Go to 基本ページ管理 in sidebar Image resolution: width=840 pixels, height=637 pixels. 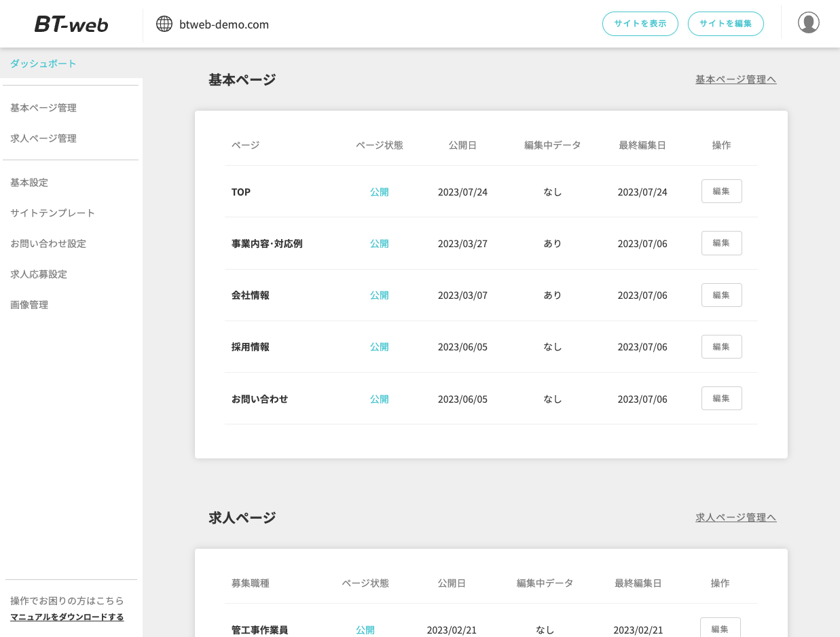43,108
